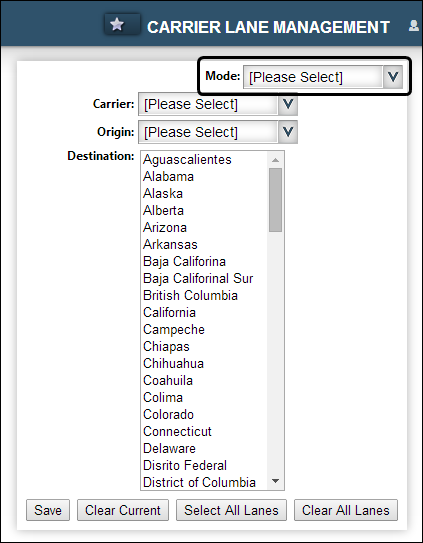Select District of Columbia destination

click(x=200, y=482)
